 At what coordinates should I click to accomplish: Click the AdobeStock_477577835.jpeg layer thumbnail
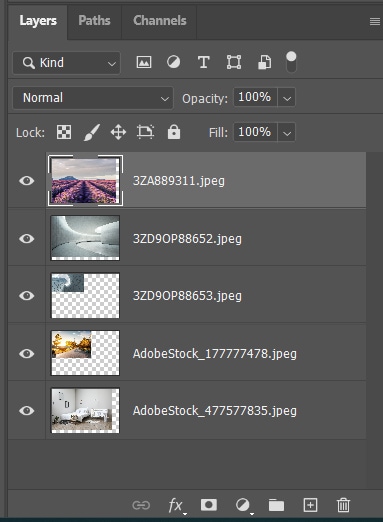(x=85, y=410)
